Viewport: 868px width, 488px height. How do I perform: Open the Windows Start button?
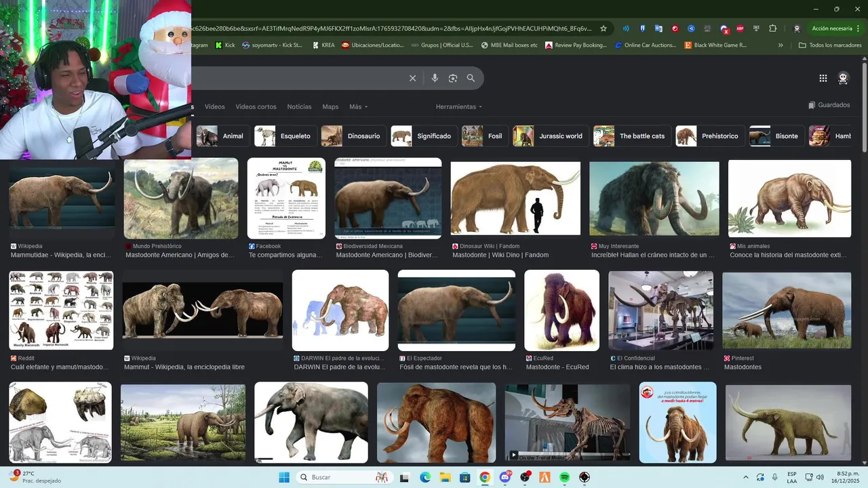[283, 477]
